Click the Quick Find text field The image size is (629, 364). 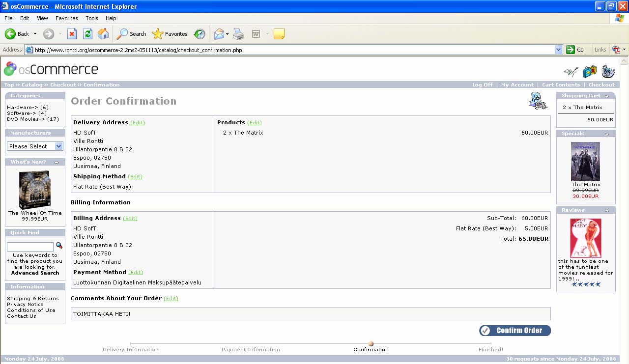(30, 247)
